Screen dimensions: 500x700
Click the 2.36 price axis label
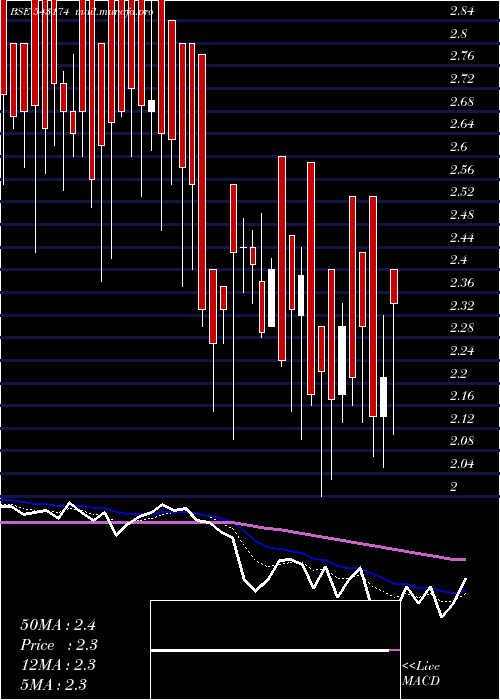click(462, 283)
